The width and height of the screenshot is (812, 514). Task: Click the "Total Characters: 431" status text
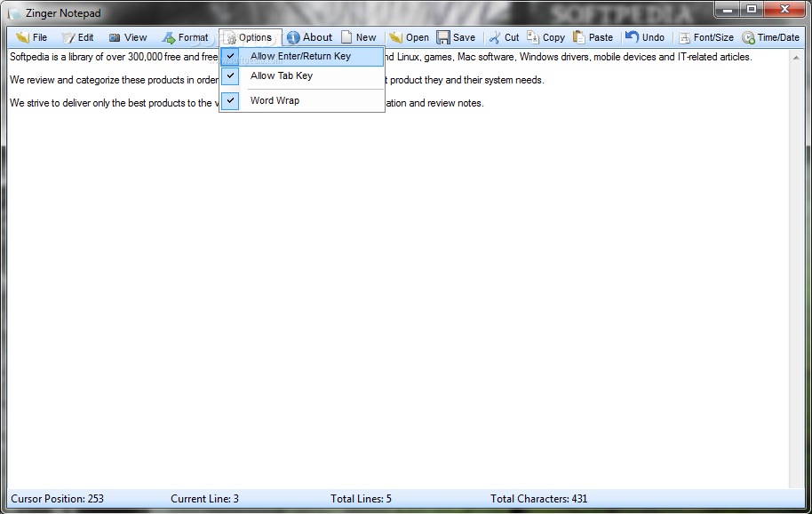[x=538, y=499]
